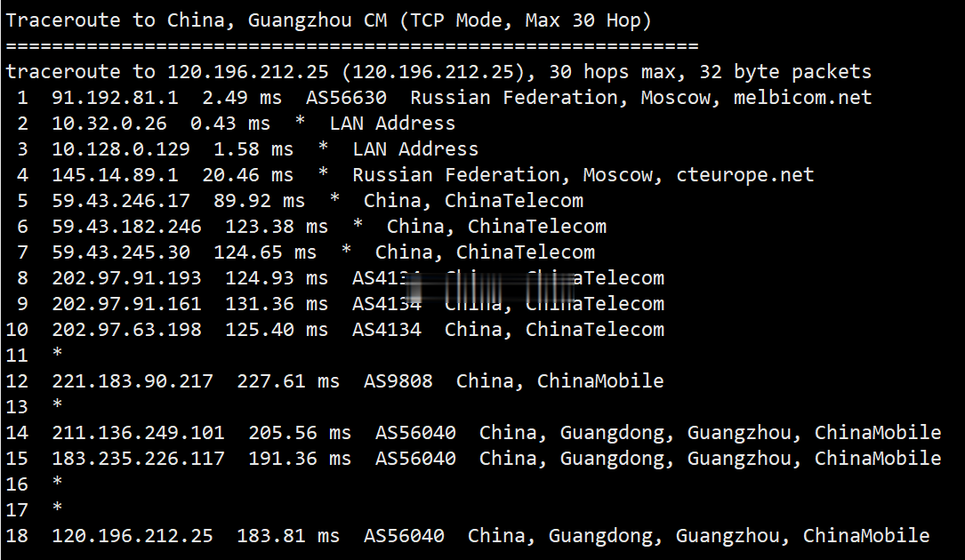Click hop 15 IP 183.235.226.117

pos(139,459)
